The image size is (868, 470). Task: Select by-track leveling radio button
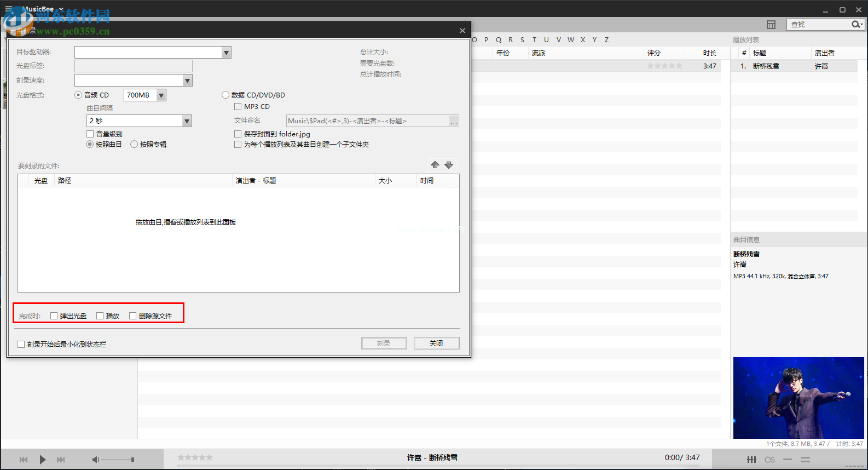90,144
